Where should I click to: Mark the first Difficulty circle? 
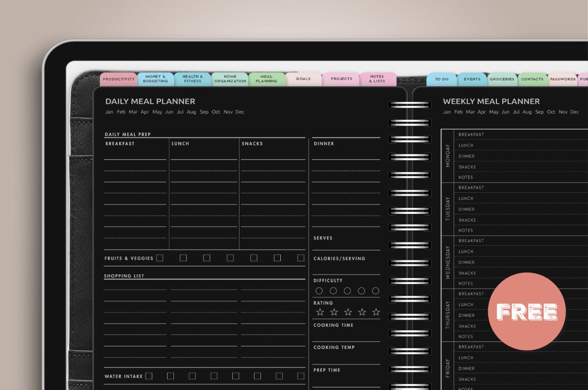(319, 291)
